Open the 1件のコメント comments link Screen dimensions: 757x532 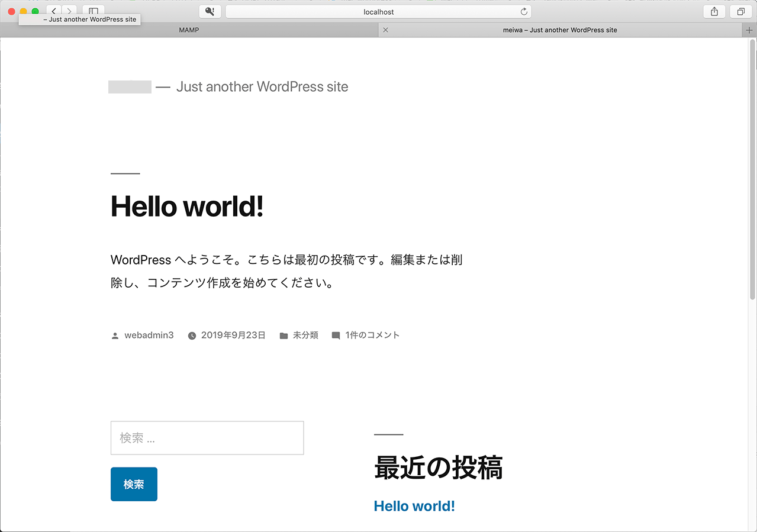click(x=372, y=335)
